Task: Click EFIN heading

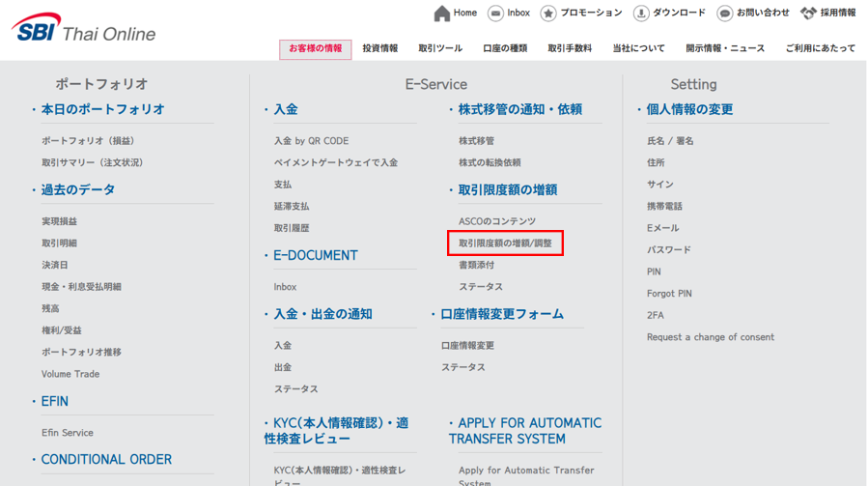Action: click(55, 401)
